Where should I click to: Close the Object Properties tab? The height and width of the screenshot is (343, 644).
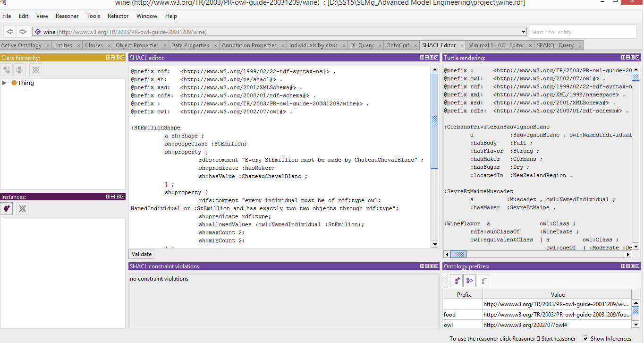[164, 46]
